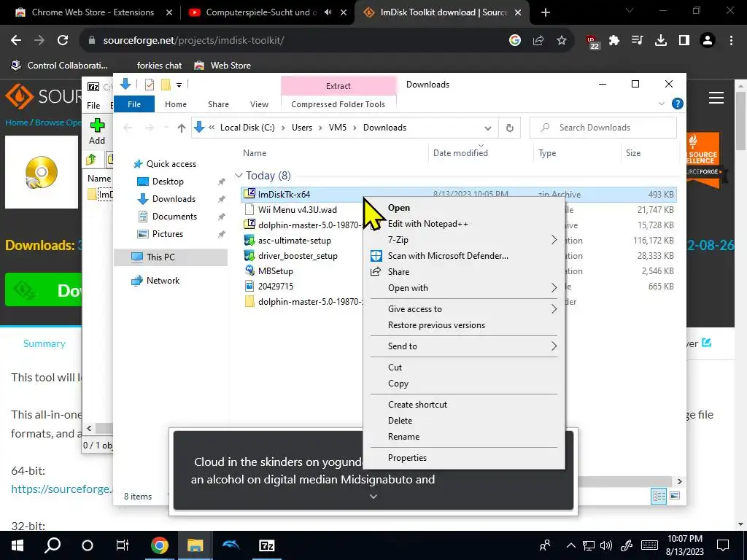Open a new Chrome tab
This screenshot has width=747, height=560.
click(x=546, y=12)
